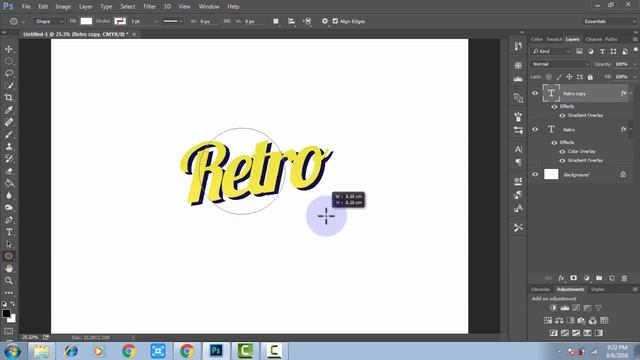640x360 pixels.
Task: Select the Path Selection tool
Action: point(9,244)
